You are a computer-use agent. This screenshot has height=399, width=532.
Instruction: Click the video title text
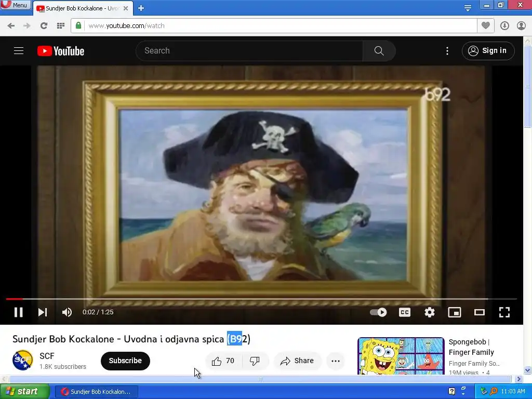point(131,339)
